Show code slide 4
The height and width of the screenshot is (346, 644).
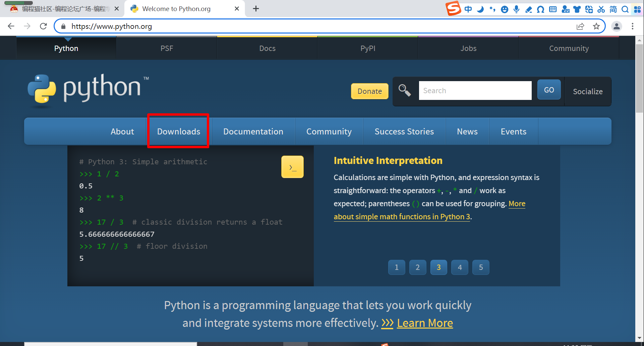coord(460,267)
